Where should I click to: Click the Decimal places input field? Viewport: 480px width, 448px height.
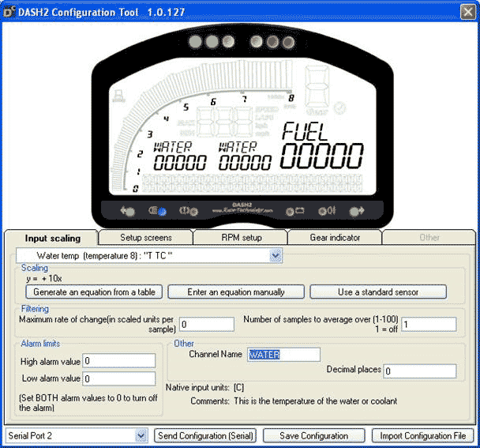click(x=420, y=371)
